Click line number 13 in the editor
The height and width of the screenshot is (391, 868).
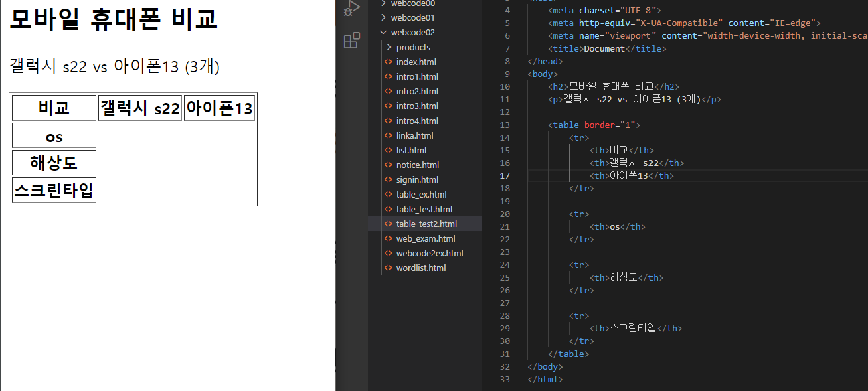(x=504, y=125)
